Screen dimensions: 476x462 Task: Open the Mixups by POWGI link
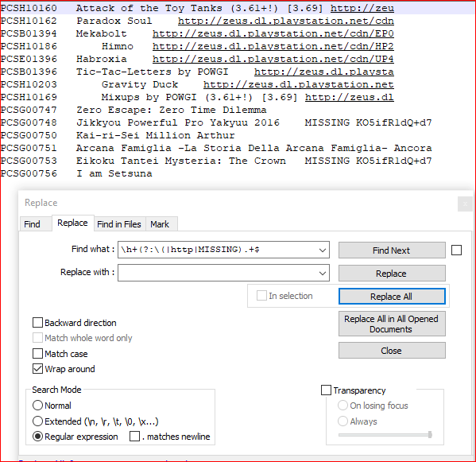pyautogui.click(x=350, y=97)
